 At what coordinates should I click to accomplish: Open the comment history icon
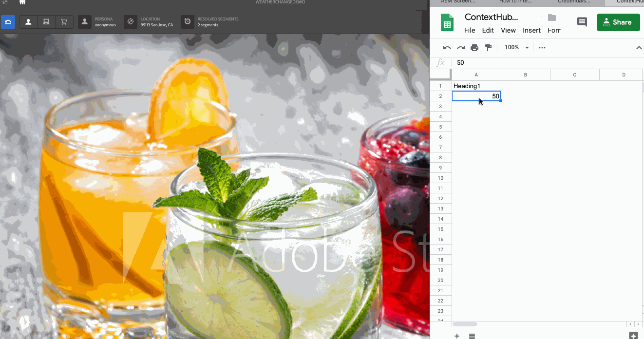tap(582, 22)
